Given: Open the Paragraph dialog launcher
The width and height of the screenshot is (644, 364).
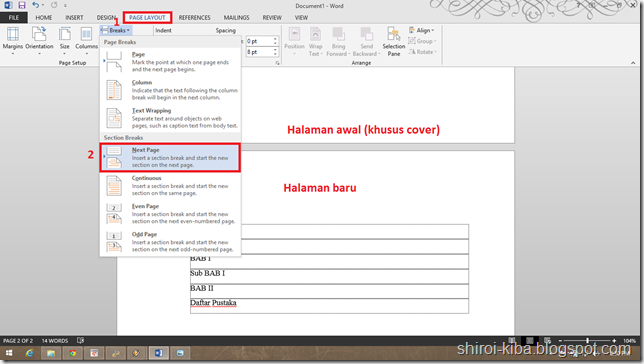Looking at the screenshot, I should [x=278, y=63].
